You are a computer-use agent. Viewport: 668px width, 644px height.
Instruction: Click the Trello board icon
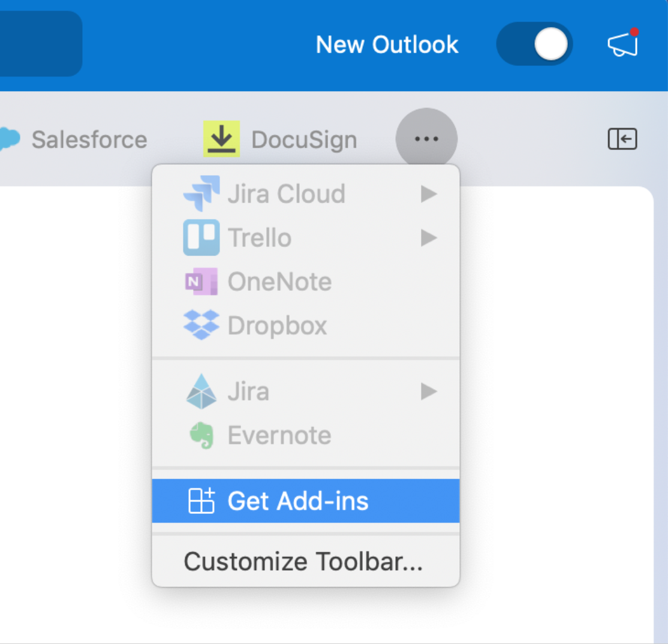(x=201, y=237)
